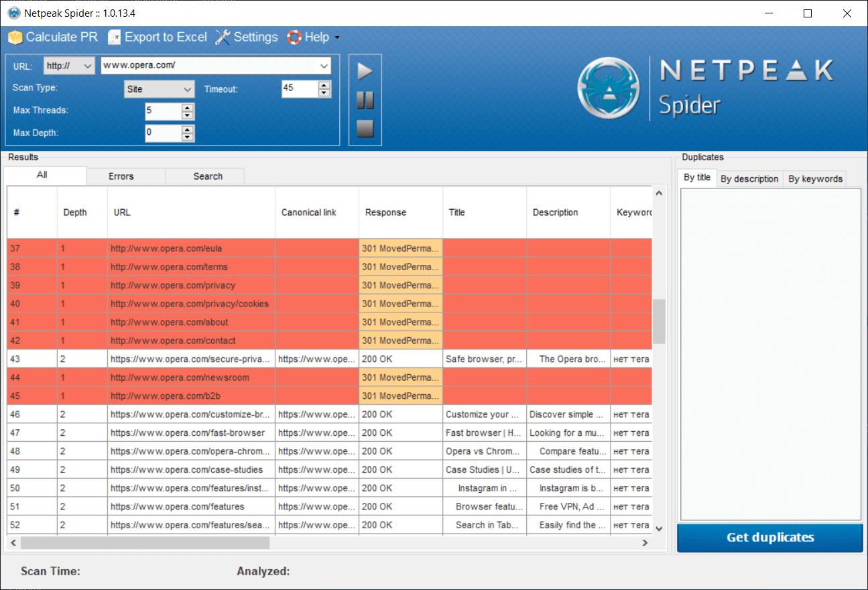Start the scan with the play button

tap(365, 71)
